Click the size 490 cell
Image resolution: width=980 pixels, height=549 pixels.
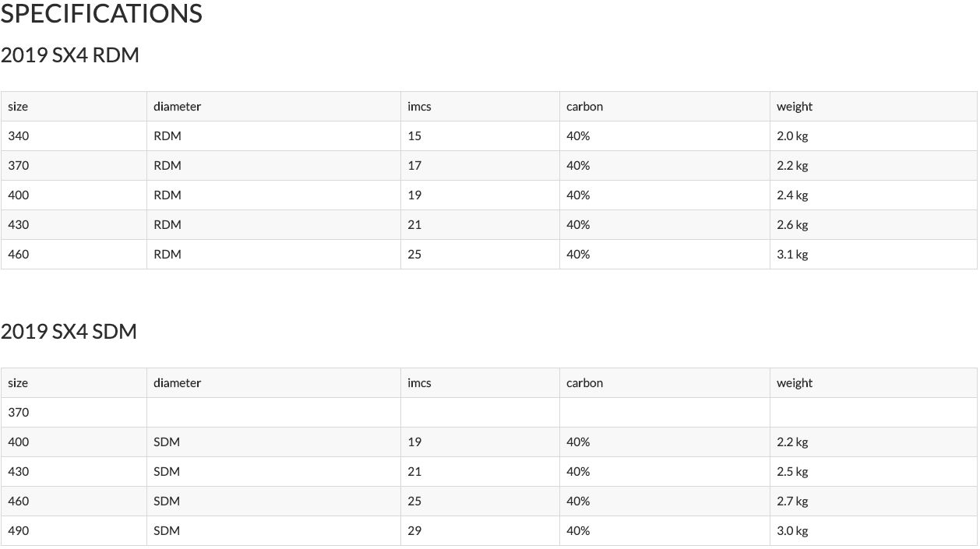click(x=19, y=531)
